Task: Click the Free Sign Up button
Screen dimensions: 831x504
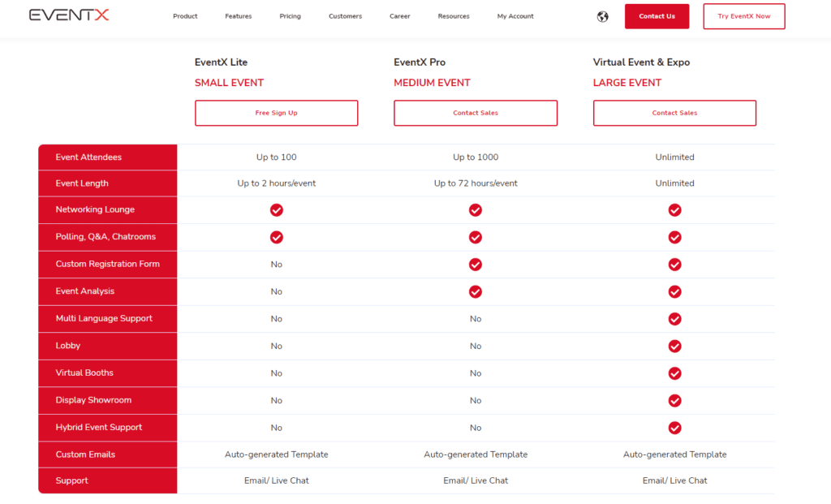Action: 276,113
